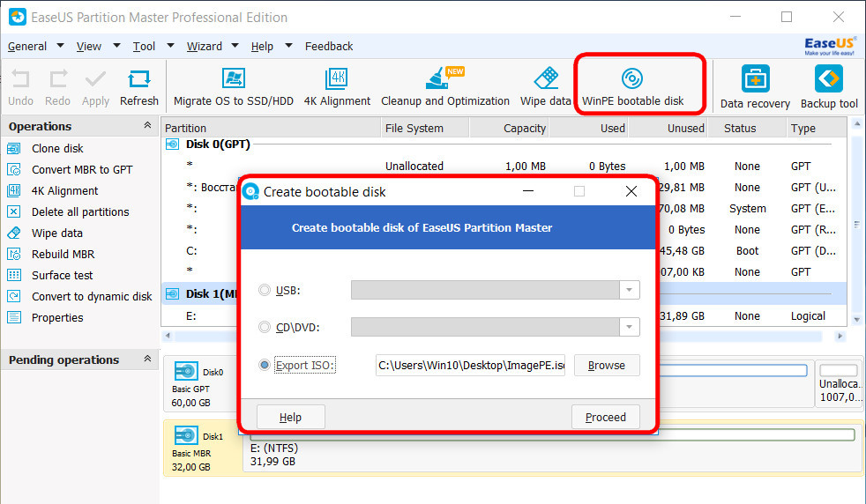Open the Help menu
Screen dimensions: 866x504
click(x=262, y=47)
